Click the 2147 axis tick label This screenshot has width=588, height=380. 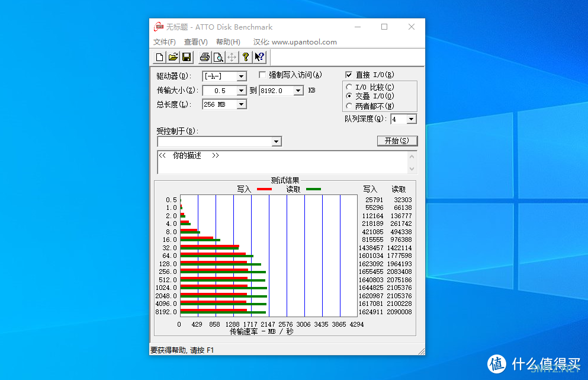[x=268, y=324]
